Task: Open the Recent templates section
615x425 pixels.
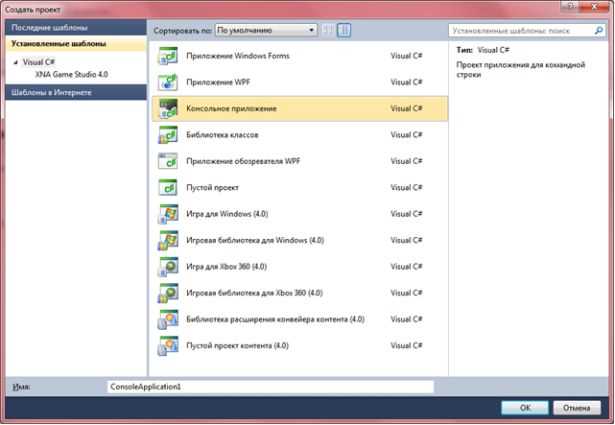Action: pyautogui.click(x=76, y=28)
